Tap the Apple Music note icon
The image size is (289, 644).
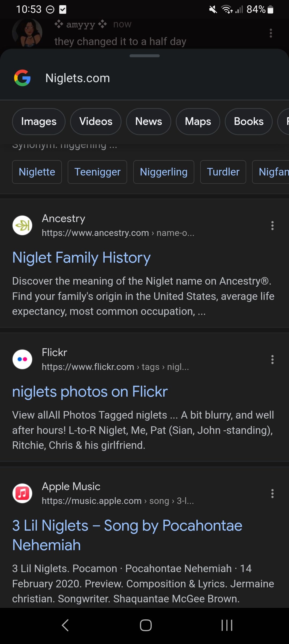(22, 493)
